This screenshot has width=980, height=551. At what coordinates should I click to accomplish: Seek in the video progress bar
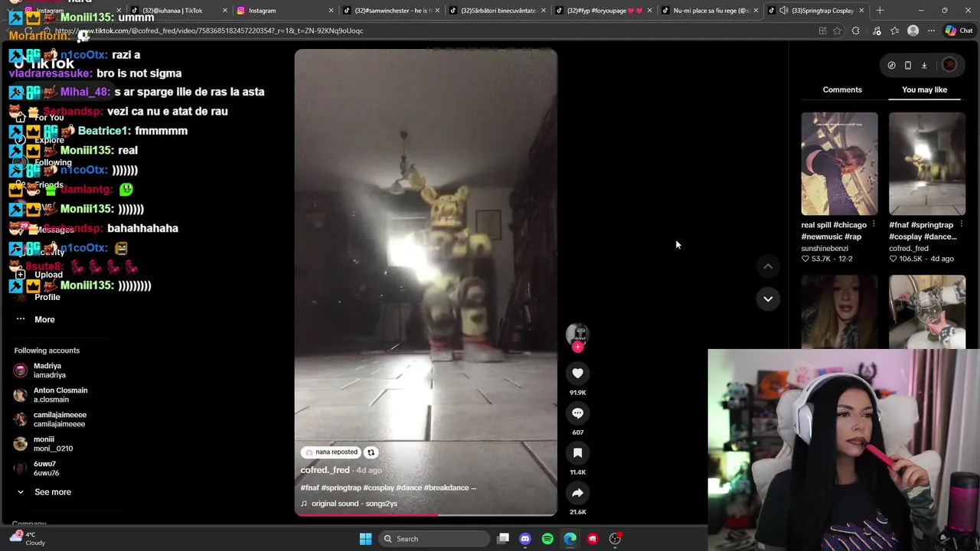tap(426, 515)
